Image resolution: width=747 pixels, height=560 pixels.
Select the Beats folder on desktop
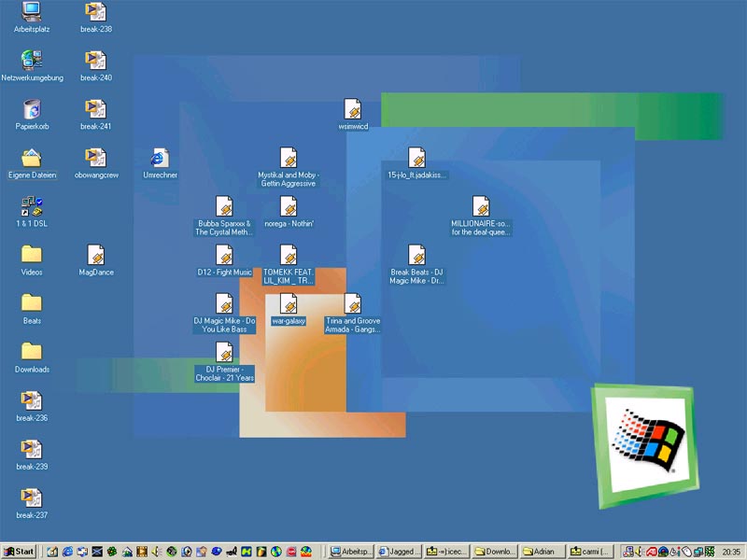pos(32,303)
